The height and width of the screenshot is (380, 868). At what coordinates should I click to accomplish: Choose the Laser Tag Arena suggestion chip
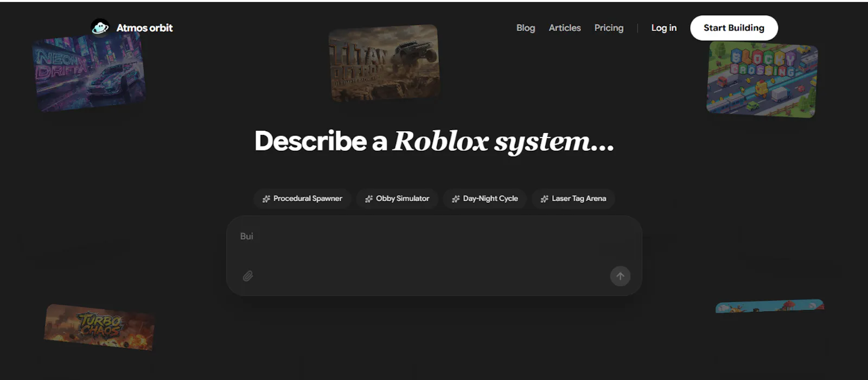click(x=573, y=198)
